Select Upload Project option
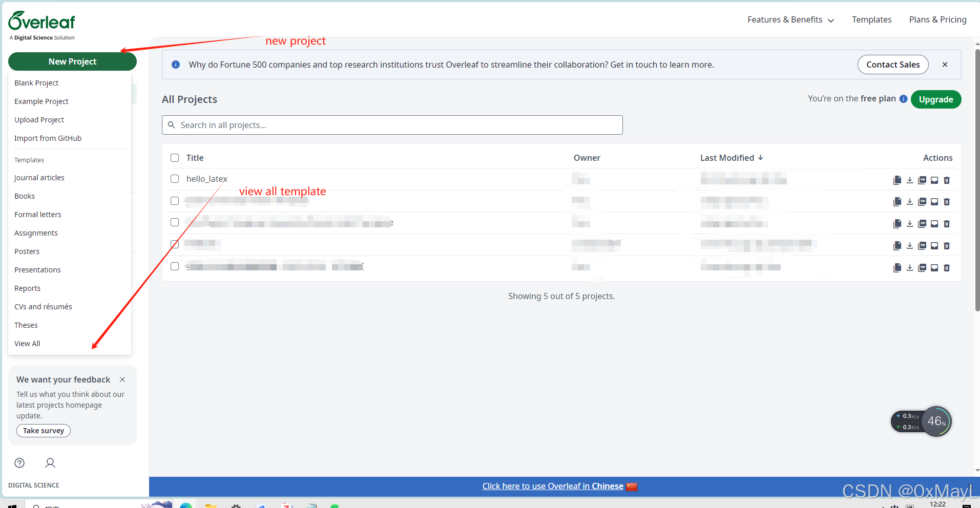The height and width of the screenshot is (508, 980). click(39, 120)
